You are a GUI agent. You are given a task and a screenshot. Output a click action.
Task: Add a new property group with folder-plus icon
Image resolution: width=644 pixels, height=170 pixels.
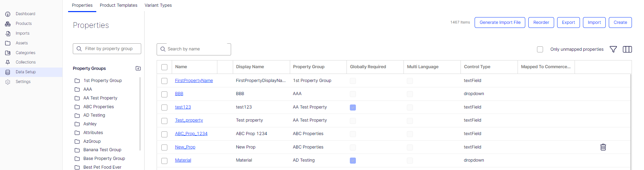(x=138, y=68)
